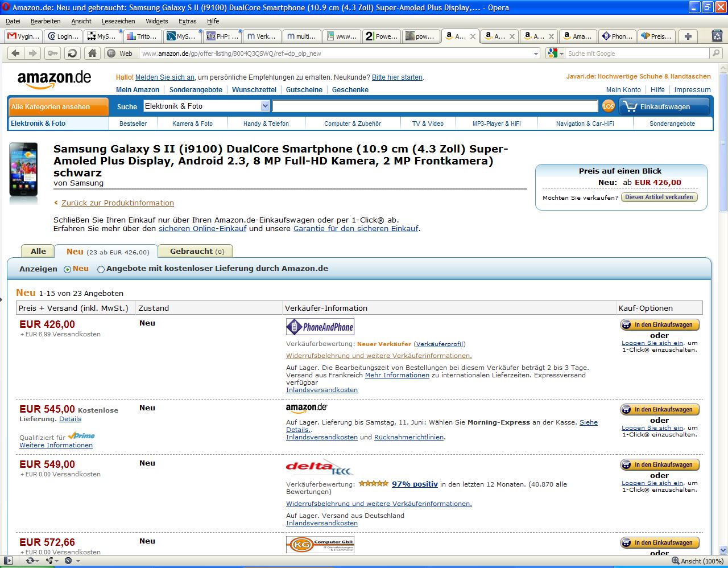Screen dimensions: 728x568
Task: Close the third Amazon tab
Action: tap(551, 36)
